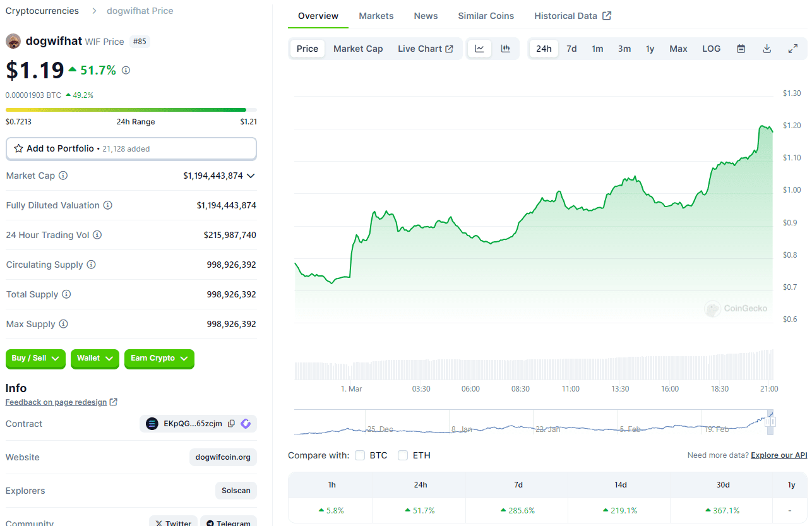Show Market Cap info tooltip
The image size is (812, 526).
(x=63, y=176)
